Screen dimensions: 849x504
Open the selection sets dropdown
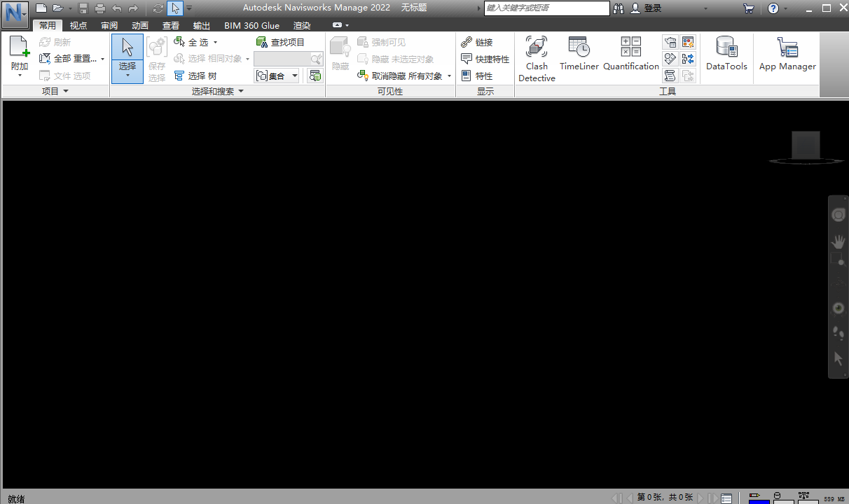tap(294, 75)
